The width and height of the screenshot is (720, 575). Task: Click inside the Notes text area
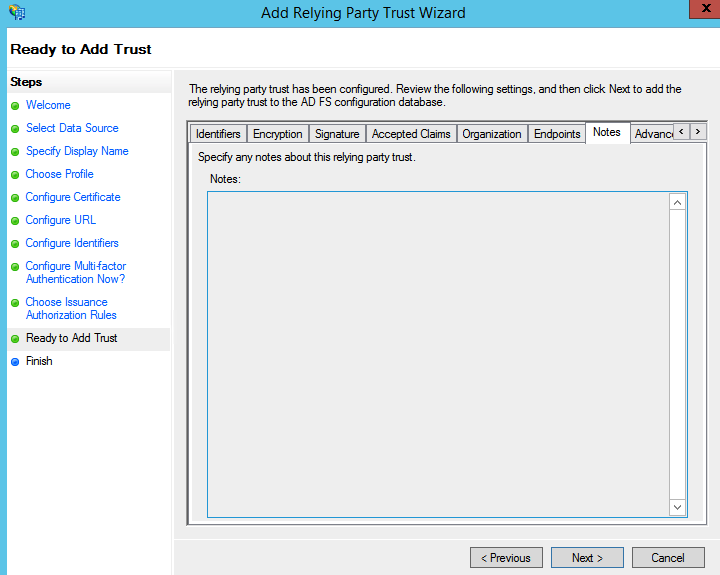439,354
